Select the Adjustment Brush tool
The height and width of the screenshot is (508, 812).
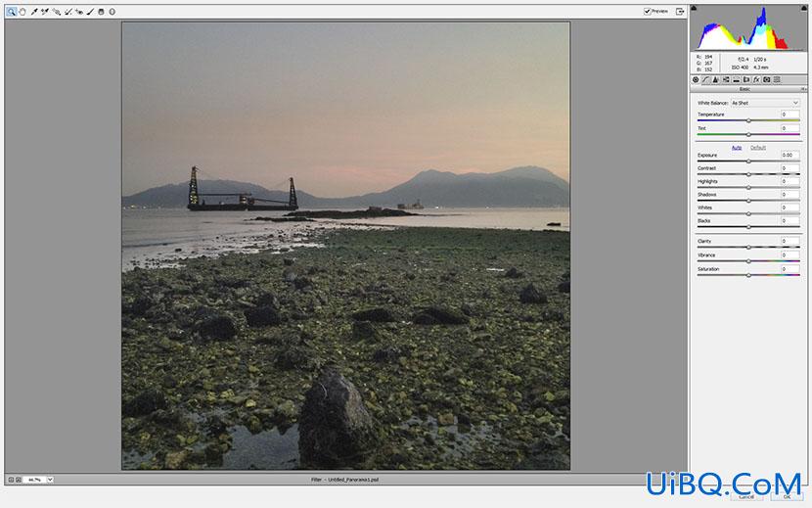point(90,12)
